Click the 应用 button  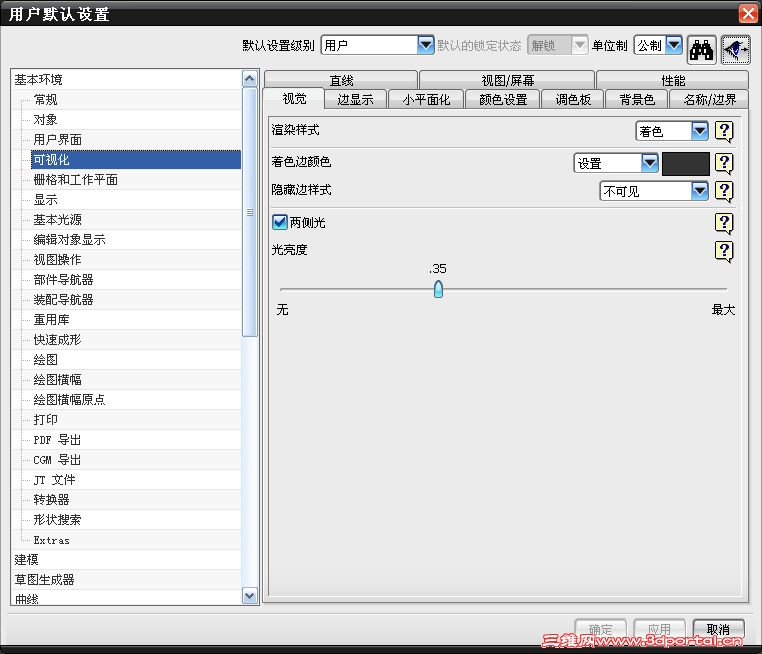pyautogui.click(x=659, y=629)
